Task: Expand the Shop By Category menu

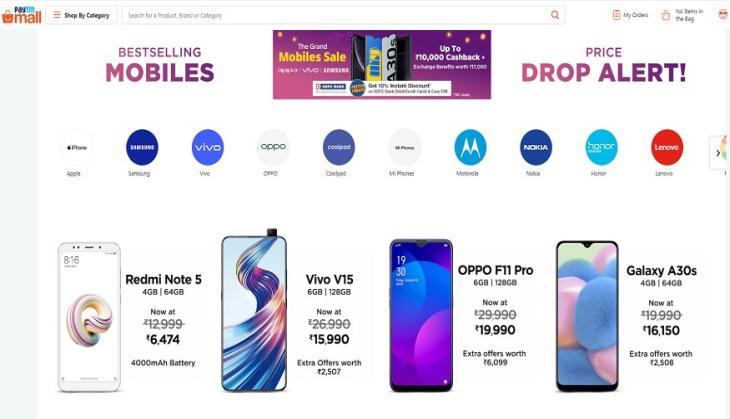Action: click(x=81, y=15)
